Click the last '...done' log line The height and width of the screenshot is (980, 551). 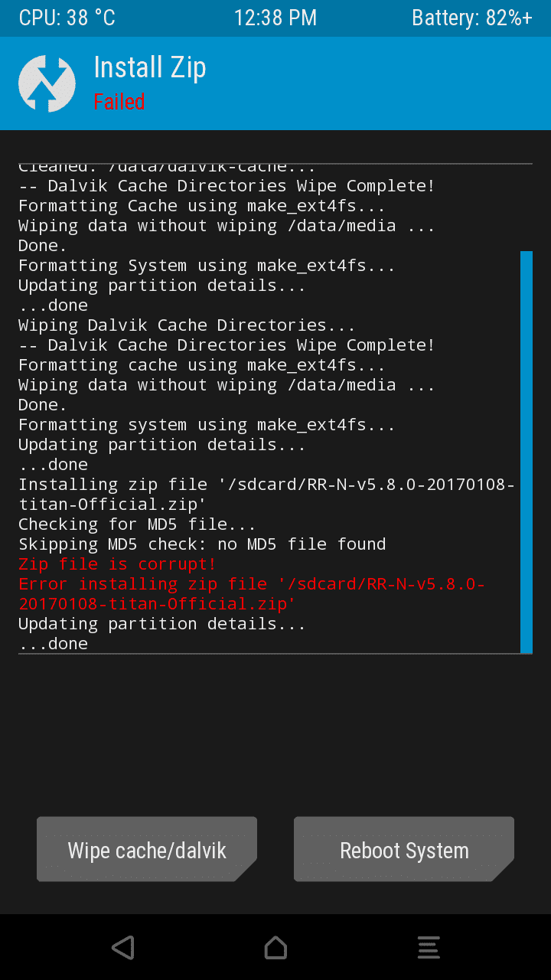tap(53, 644)
